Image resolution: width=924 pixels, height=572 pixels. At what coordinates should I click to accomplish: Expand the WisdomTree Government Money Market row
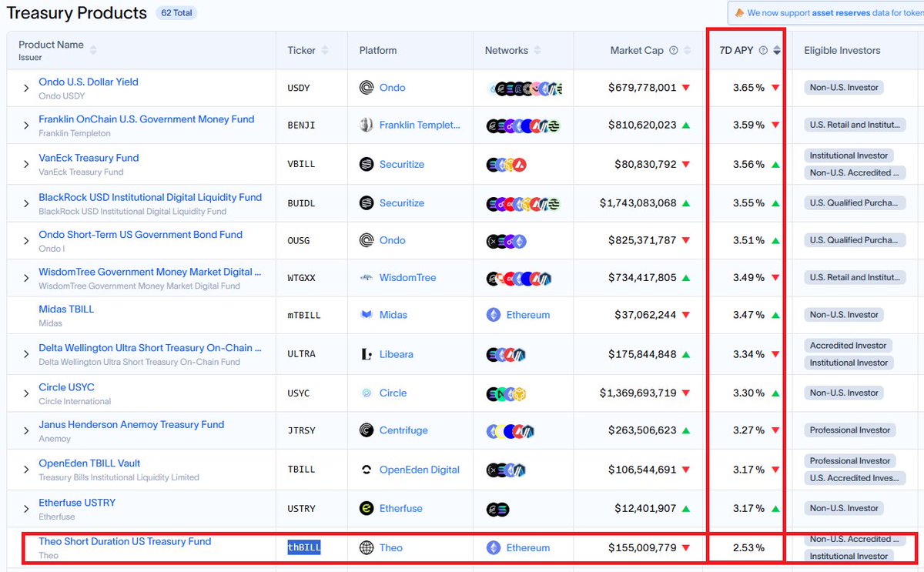pyautogui.click(x=25, y=278)
